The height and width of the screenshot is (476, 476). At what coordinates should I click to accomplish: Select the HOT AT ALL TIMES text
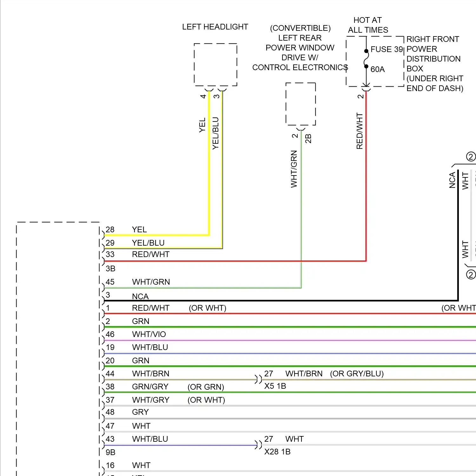[368, 25]
